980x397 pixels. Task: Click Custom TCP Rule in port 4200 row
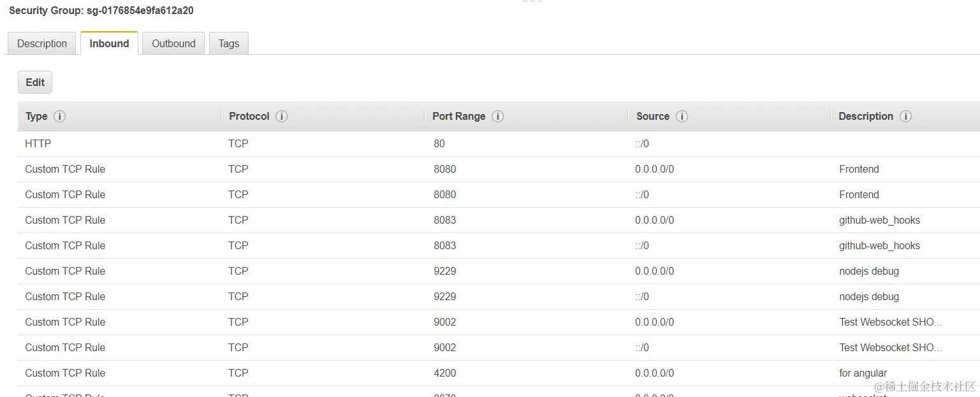(65, 373)
